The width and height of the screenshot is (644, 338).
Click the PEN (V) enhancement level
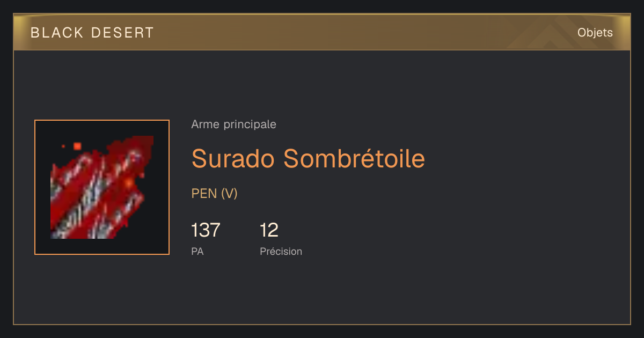point(214,194)
